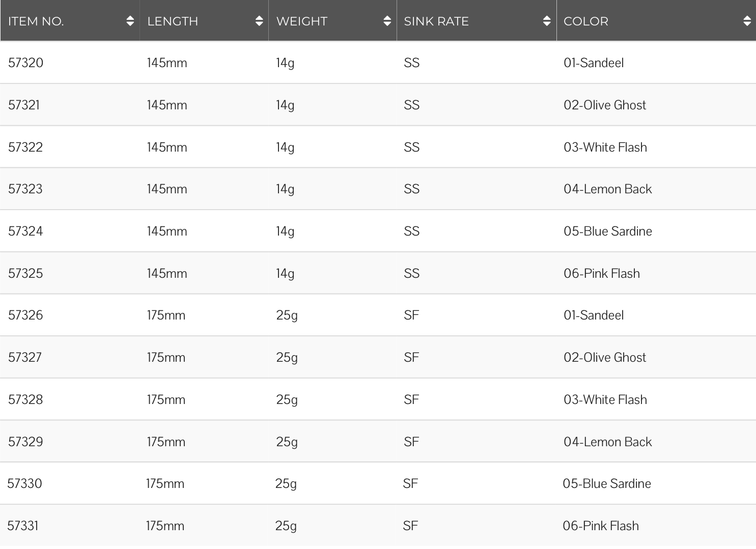Click the COLOR column header text

pos(586,21)
